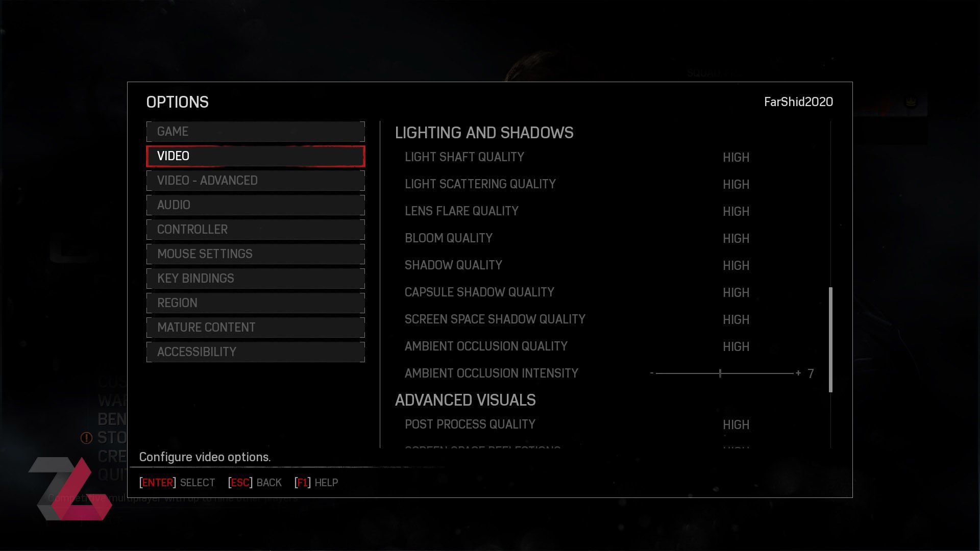The height and width of the screenshot is (551, 980).
Task: Click the FarShid2020 profile icon
Action: click(x=798, y=102)
